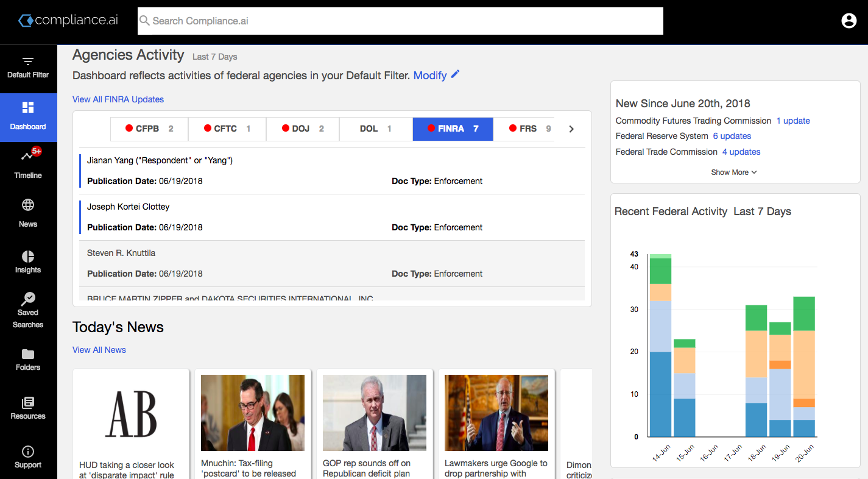The image size is (868, 479).
Task: Open Lawmakers urge Google news photo
Action: point(496,413)
